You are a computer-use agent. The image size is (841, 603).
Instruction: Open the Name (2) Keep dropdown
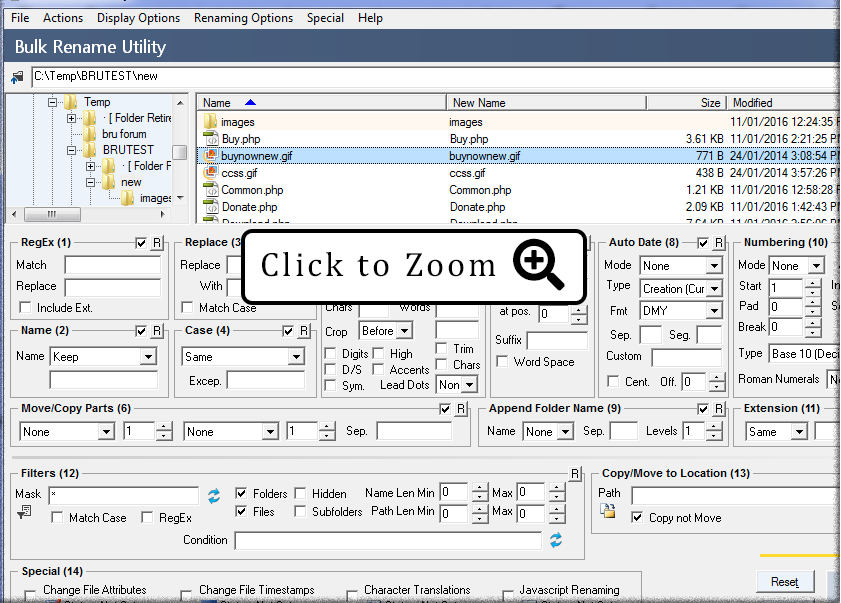[148, 357]
